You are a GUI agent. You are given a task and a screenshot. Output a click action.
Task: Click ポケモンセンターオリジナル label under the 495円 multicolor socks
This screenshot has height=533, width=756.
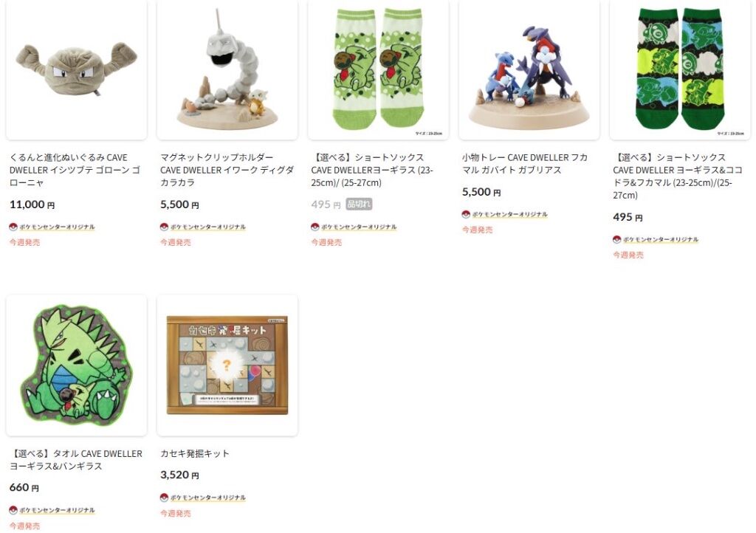click(660, 239)
